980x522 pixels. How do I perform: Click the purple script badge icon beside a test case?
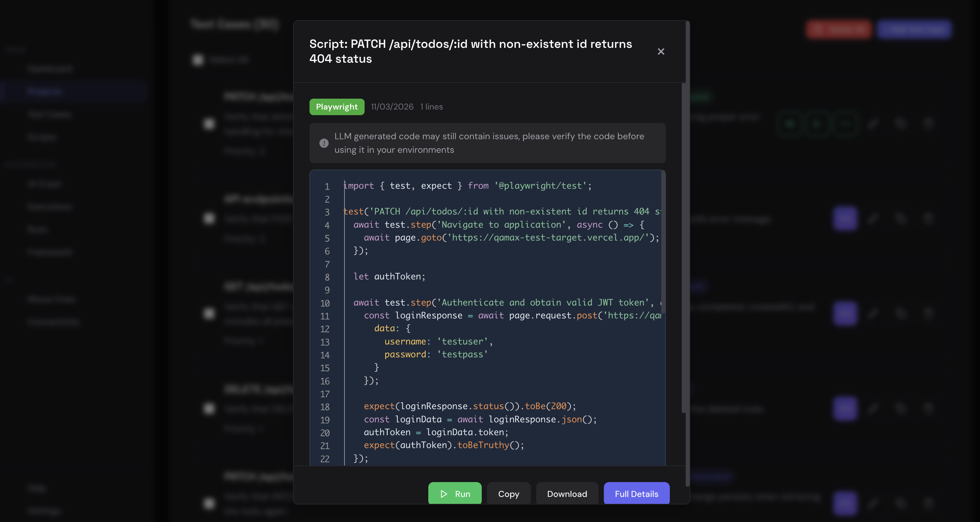tap(845, 218)
